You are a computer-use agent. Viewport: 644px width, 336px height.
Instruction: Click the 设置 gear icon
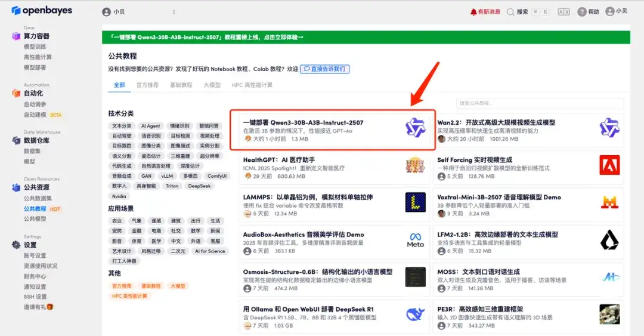pyautogui.click(x=16, y=245)
